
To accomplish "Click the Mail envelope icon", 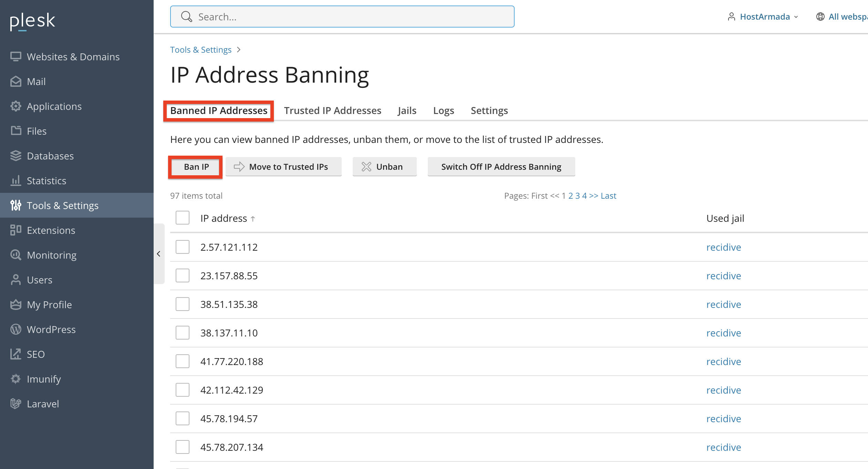I will click(x=16, y=81).
